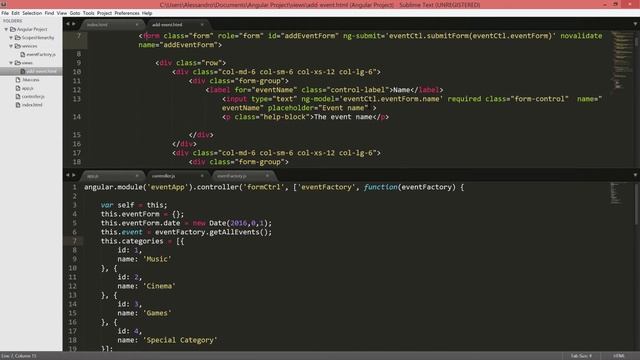The image size is (640, 360).
Task: Open the File menu
Action: click(5, 13)
